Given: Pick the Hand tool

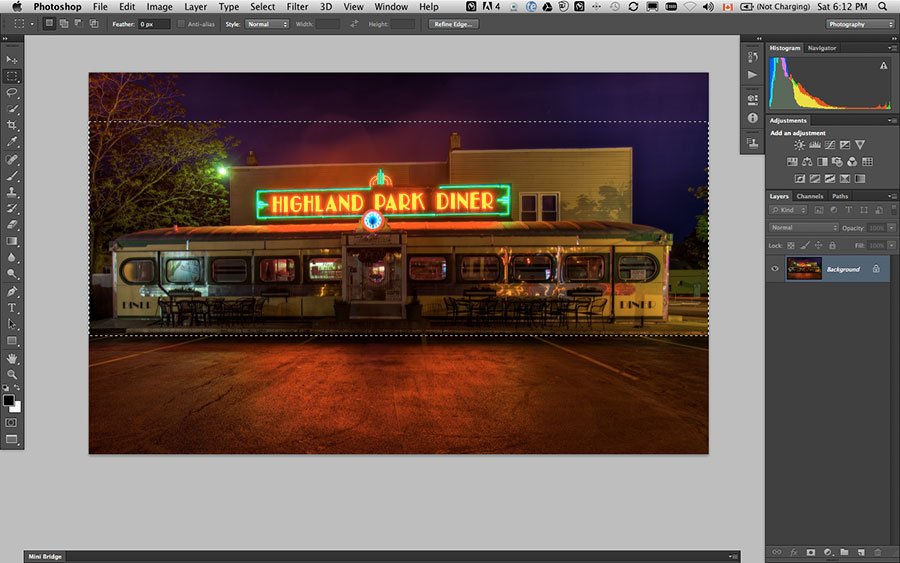Looking at the screenshot, I should [11, 359].
